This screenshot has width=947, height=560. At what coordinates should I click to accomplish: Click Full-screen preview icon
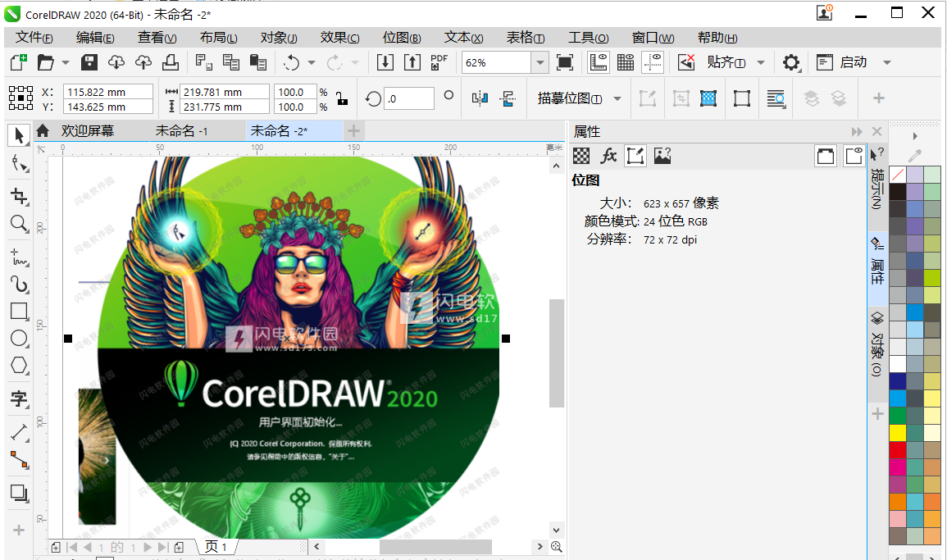(x=565, y=62)
